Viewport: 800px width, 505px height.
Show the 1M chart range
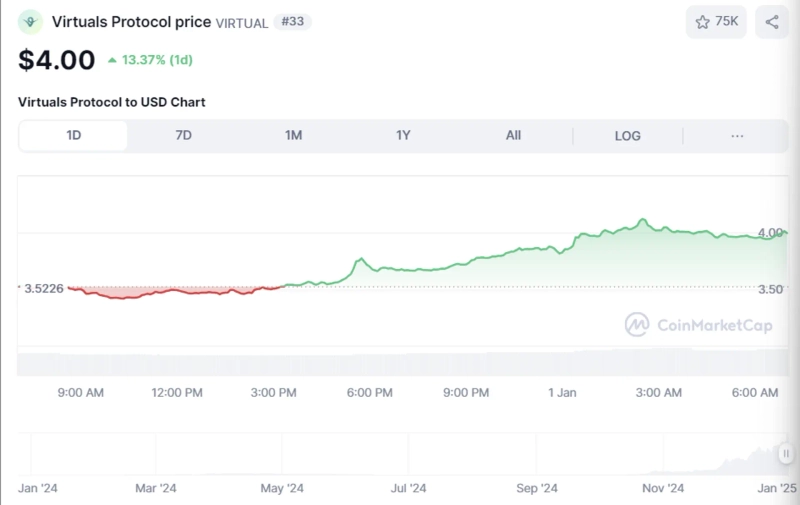tap(293, 136)
